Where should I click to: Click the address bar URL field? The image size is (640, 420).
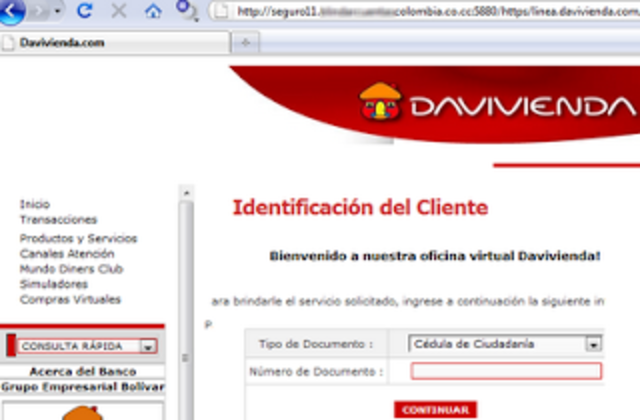[x=424, y=11]
